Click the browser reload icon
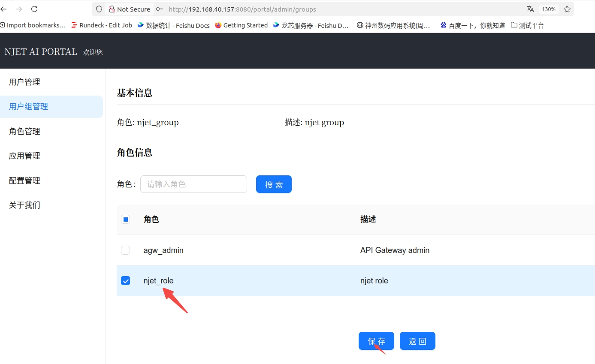The image size is (595, 364). (35, 9)
